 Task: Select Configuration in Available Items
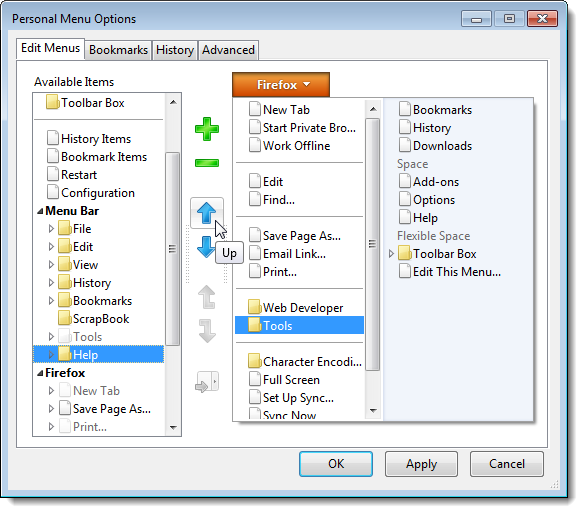point(91,193)
